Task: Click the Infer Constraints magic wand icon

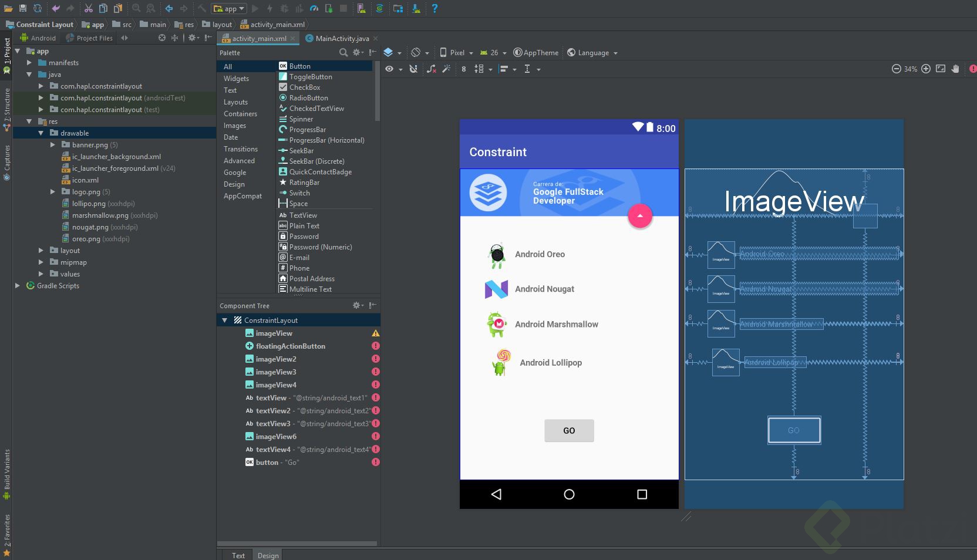Action: click(446, 69)
